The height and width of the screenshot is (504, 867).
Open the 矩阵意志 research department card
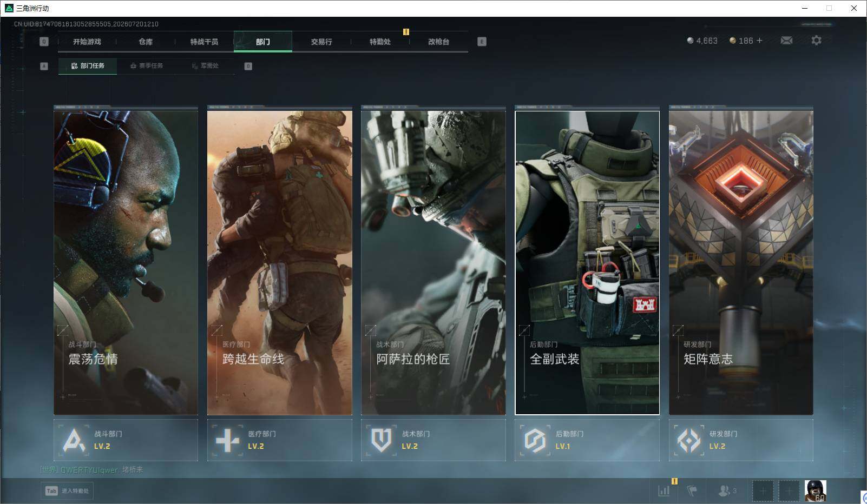pos(741,263)
